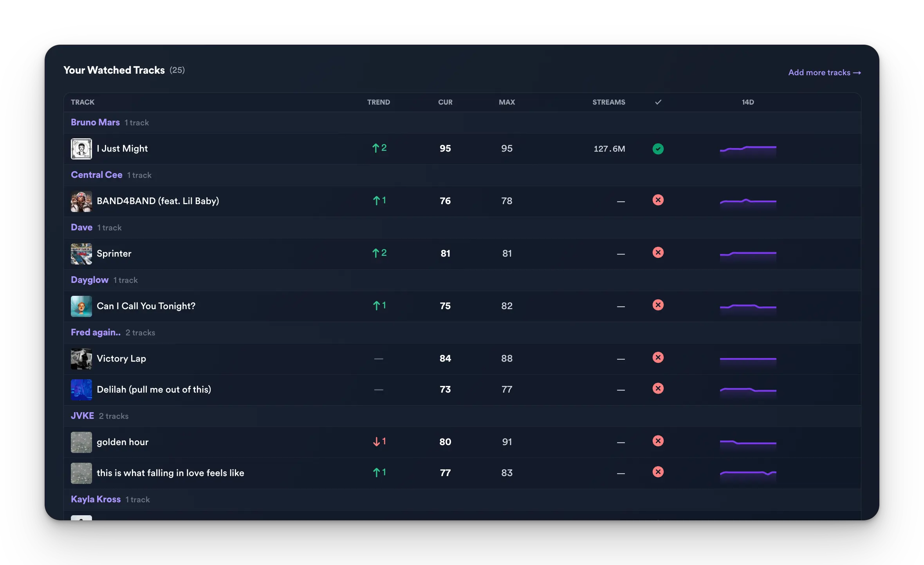Screen dimensions: 924x565
Task: Open the Bruno Mars artist page
Action: pos(95,122)
